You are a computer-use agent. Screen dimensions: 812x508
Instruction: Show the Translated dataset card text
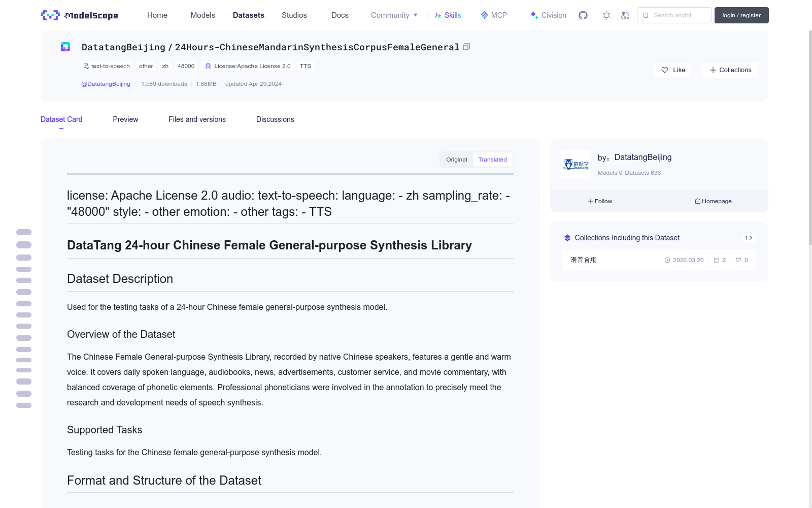492,160
